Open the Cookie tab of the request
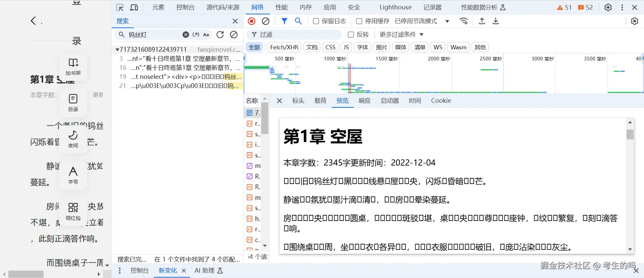644x278 pixels. [441, 101]
